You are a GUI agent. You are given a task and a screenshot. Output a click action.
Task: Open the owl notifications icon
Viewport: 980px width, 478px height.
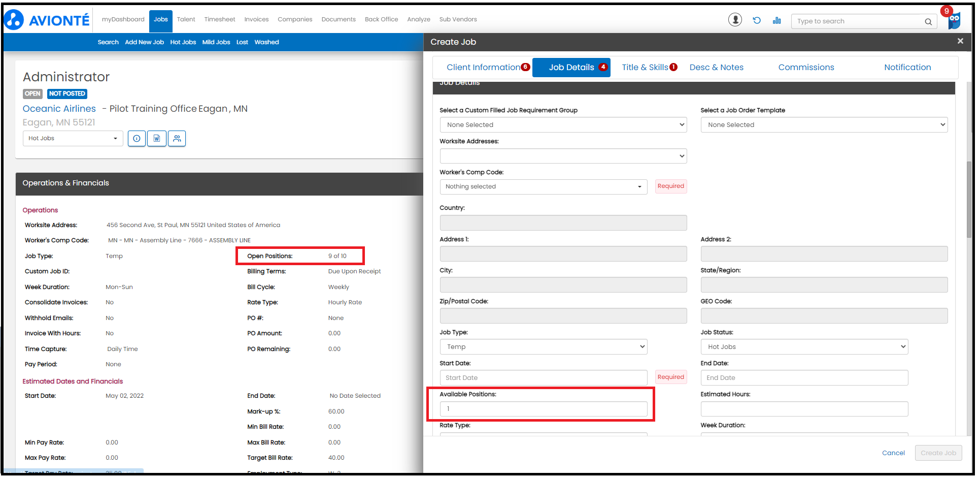click(954, 20)
